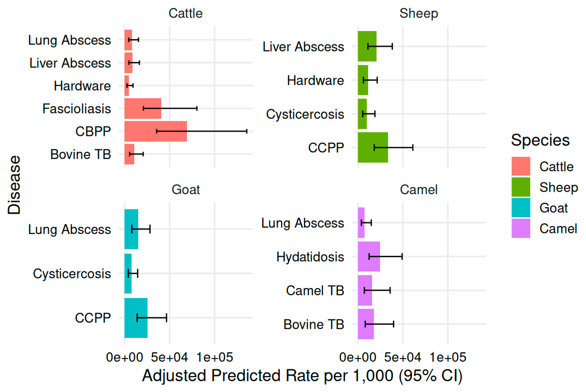Click the Cattle legend color swatch

coord(521,166)
